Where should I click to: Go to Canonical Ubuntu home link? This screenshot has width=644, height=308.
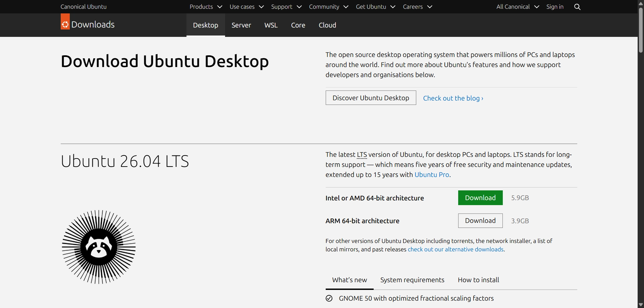click(x=84, y=7)
